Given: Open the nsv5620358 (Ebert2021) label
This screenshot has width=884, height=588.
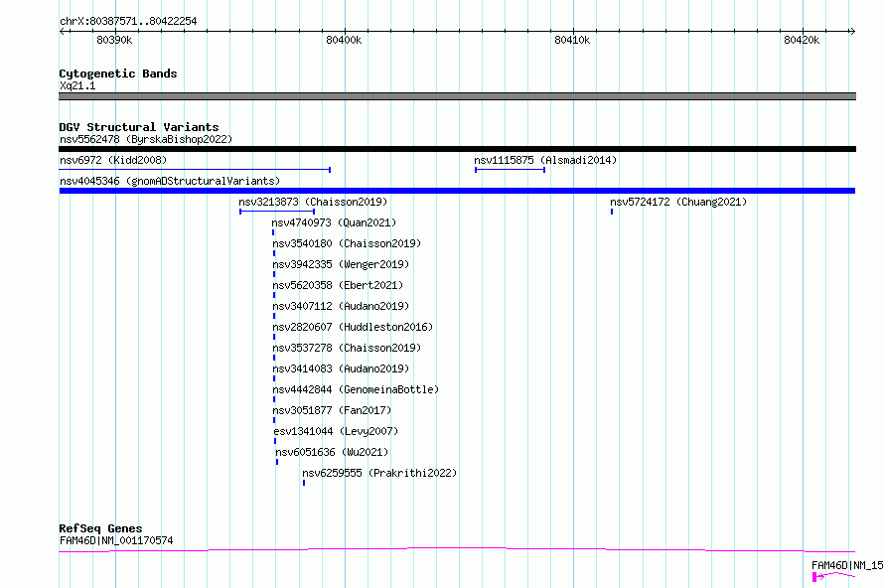Looking at the screenshot, I should [337, 285].
